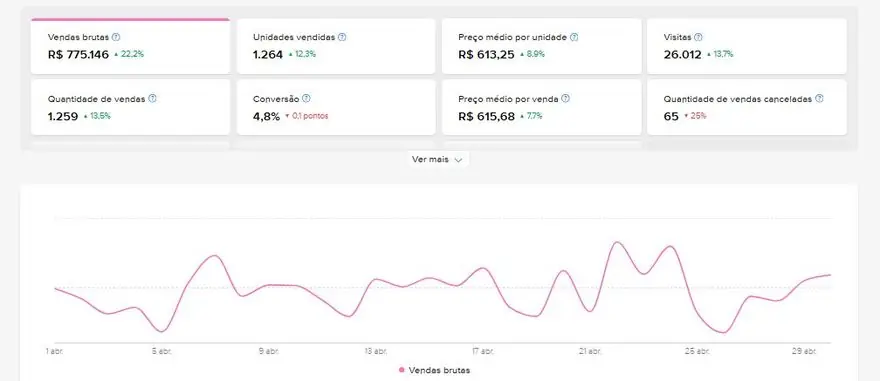Click the 5 abr. axis label
Viewport: 880px width, 381px height.
click(x=162, y=351)
